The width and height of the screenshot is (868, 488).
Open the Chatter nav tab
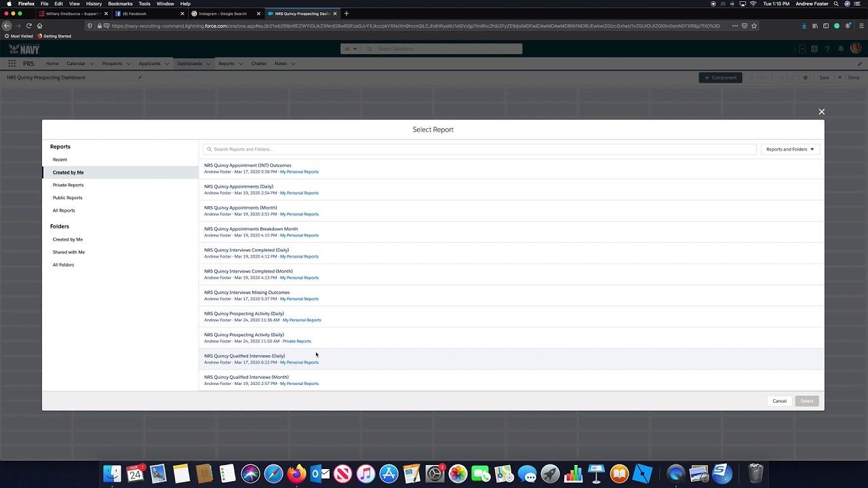click(x=259, y=64)
